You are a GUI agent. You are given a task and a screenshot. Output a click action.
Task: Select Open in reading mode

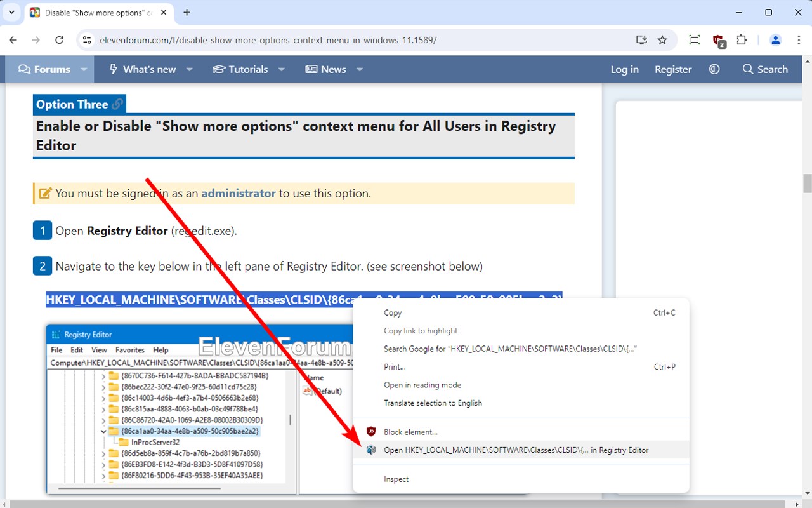point(521,385)
